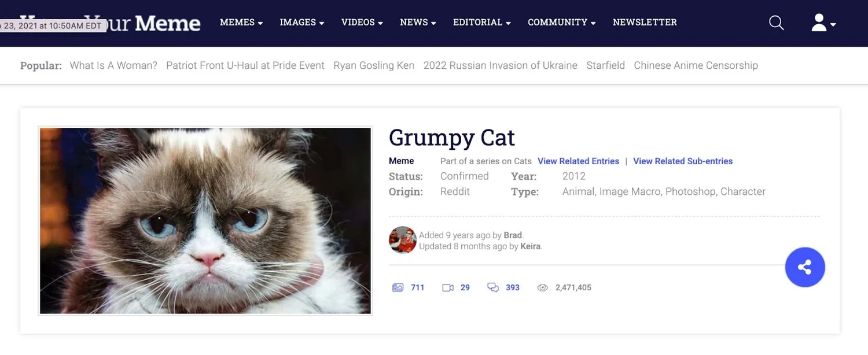Click the videos camera icon
The image size is (868, 355).
[x=447, y=287]
